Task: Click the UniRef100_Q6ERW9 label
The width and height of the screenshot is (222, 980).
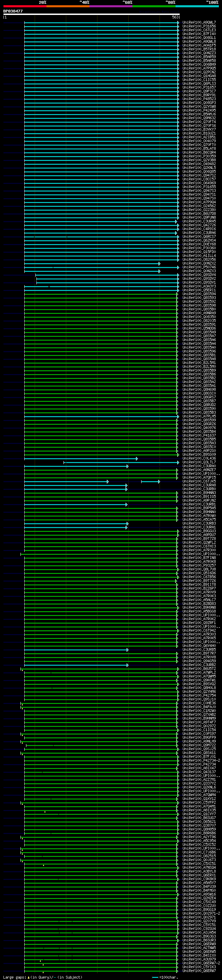Action: (x=199, y=944)
